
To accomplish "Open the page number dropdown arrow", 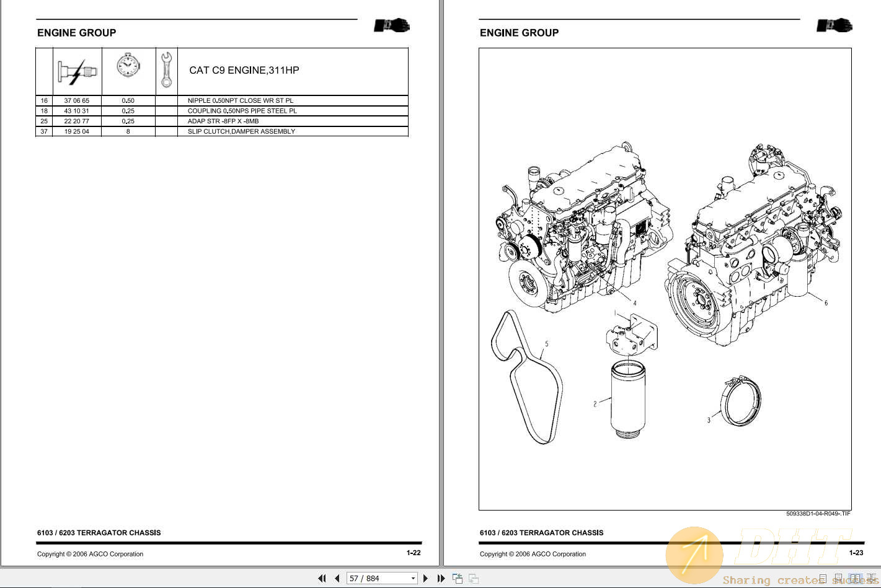I will pyautogui.click(x=414, y=578).
